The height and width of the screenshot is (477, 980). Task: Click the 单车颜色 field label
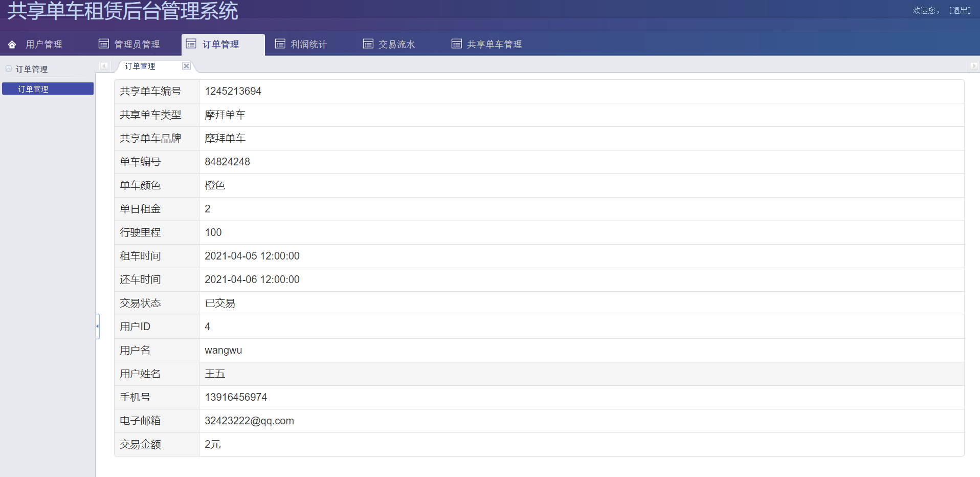coord(140,185)
